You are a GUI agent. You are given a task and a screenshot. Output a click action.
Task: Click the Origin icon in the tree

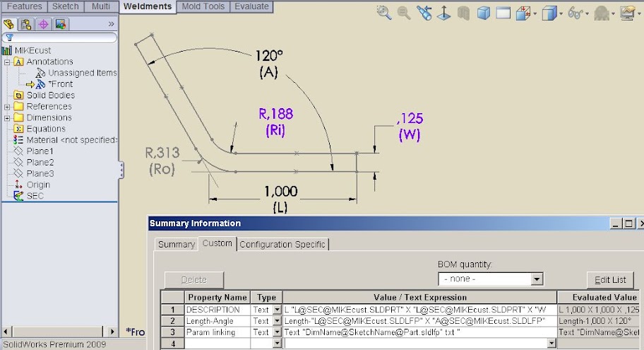point(18,185)
